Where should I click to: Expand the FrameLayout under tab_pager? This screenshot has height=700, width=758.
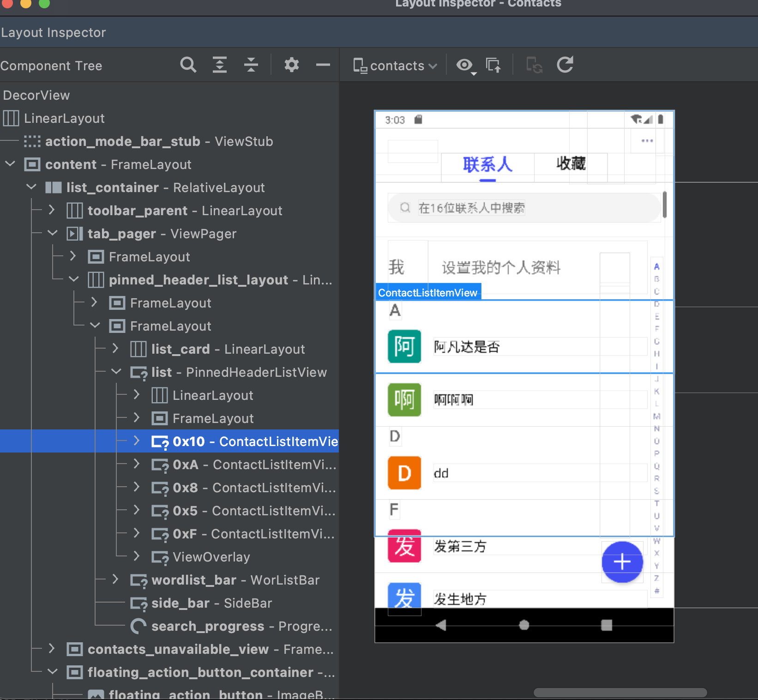click(73, 256)
